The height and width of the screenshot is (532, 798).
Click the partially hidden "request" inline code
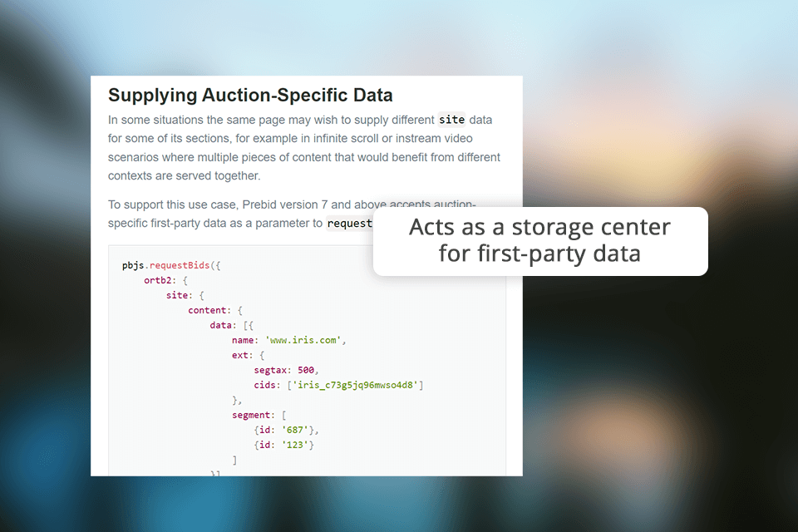[348, 223]
